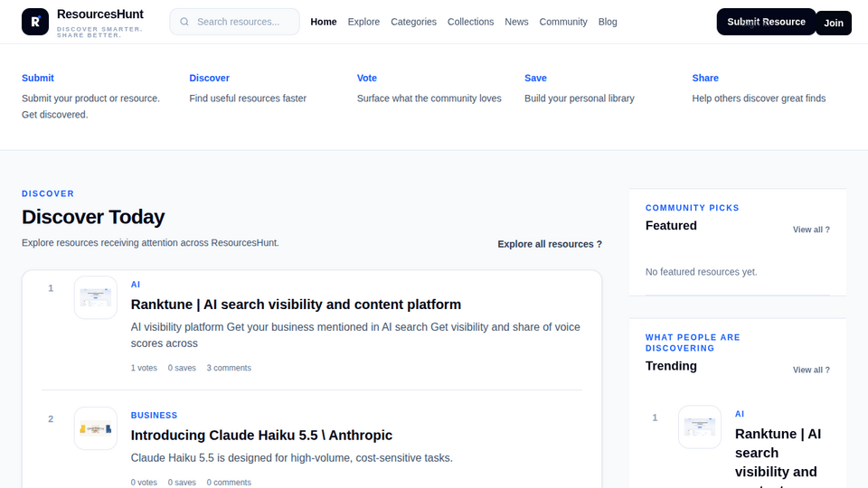Click the BUSINESS category tag
The height and width of the screenshot is (488, 868).
(154, 415)
